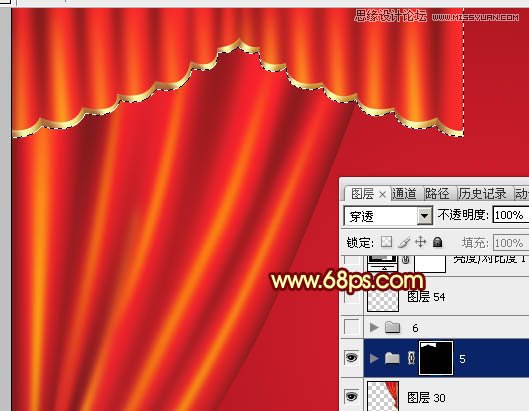Viewport: 529px width, 411px height.
Task: Toggle lock position move icon
Action: click(x=420, y=242)
